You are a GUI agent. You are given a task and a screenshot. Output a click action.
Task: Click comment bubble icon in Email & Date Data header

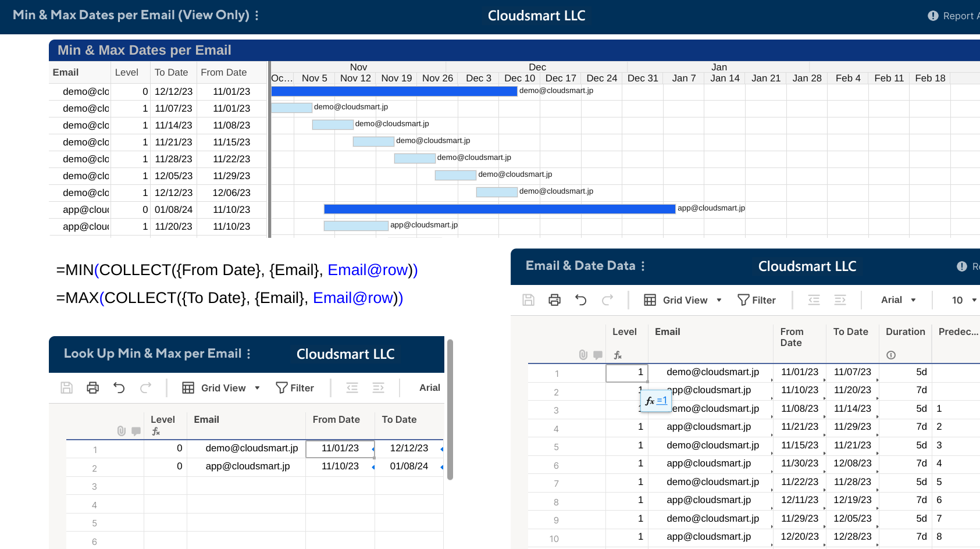(x=597, y=355)
